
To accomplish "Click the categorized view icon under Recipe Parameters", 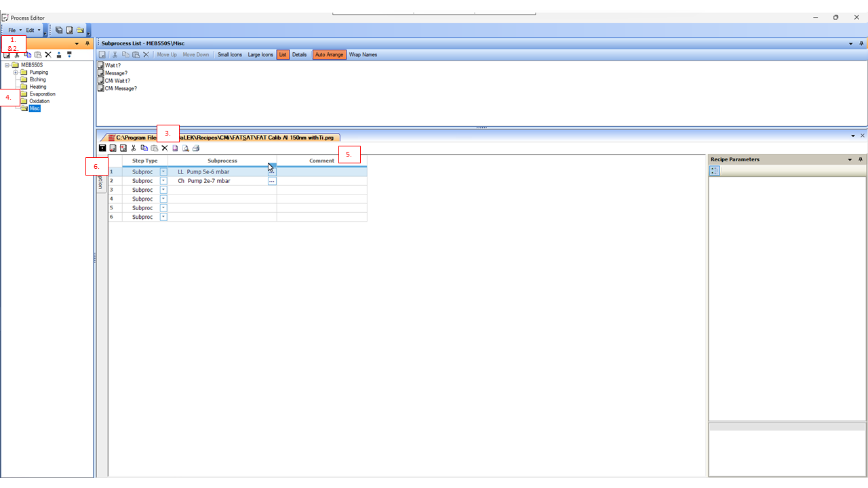I will coord(715,171).
